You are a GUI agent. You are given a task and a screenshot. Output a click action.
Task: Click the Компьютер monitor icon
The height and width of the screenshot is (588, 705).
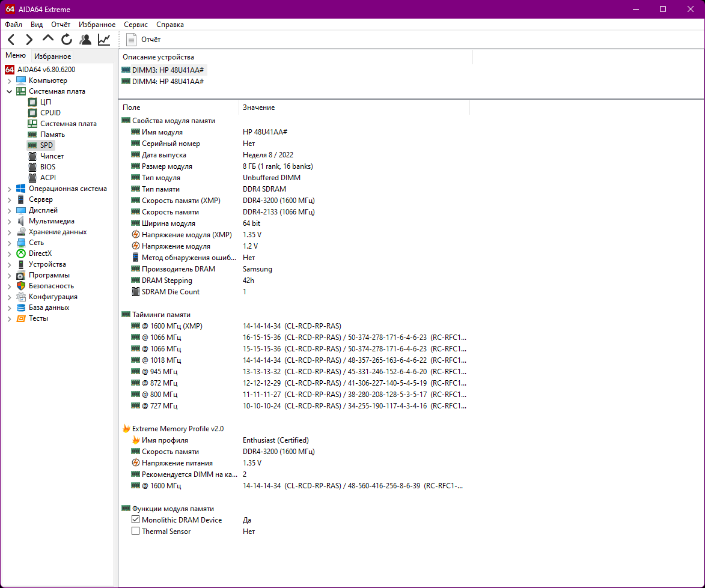pyautogui.click(x=21, y=80)
